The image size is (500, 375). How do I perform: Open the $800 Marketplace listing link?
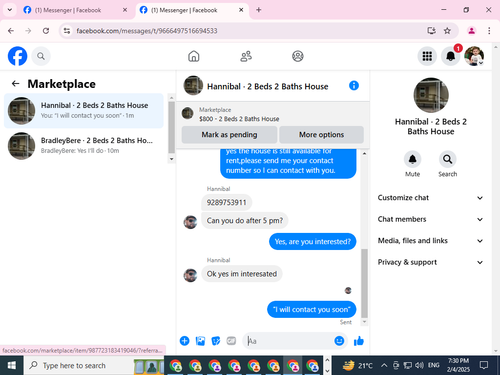point(239,119)
